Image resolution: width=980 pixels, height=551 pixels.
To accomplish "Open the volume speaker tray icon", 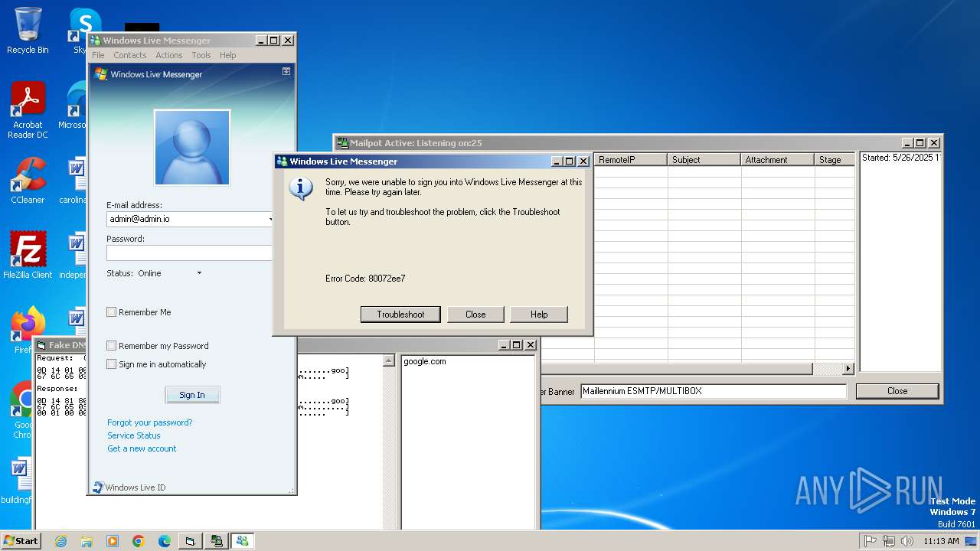I will point(907,541).
